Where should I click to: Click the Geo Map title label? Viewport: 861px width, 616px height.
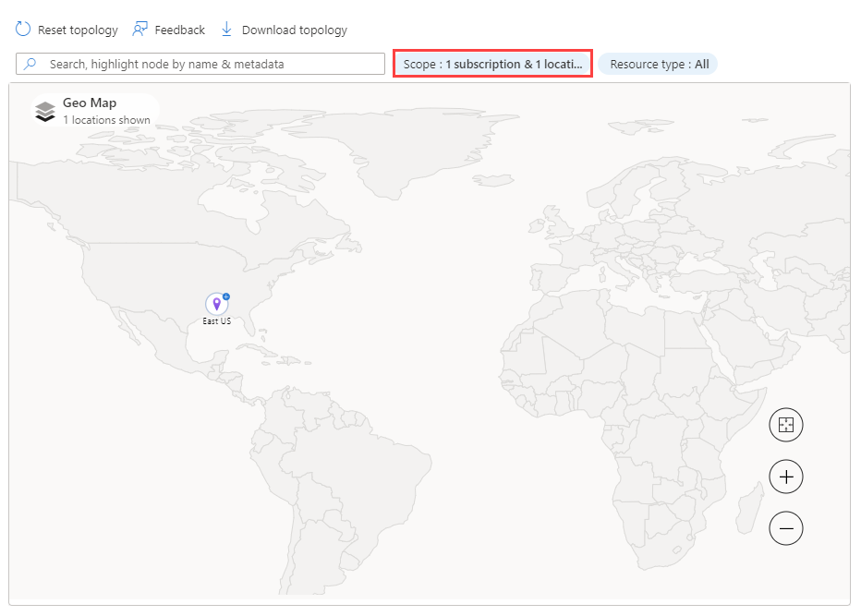(x=90, y=103)
